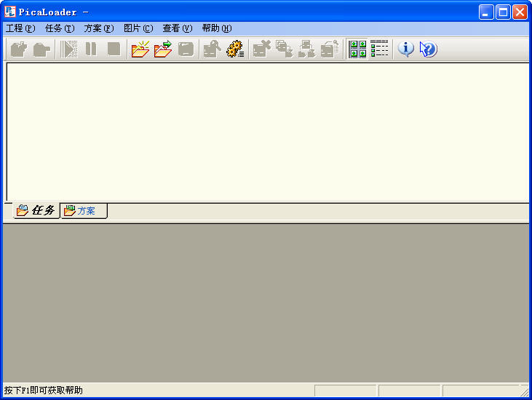The image size is (532, 400).
Task: Click the greyed-out search properties toolbar icon
Action: click(212, 49)
